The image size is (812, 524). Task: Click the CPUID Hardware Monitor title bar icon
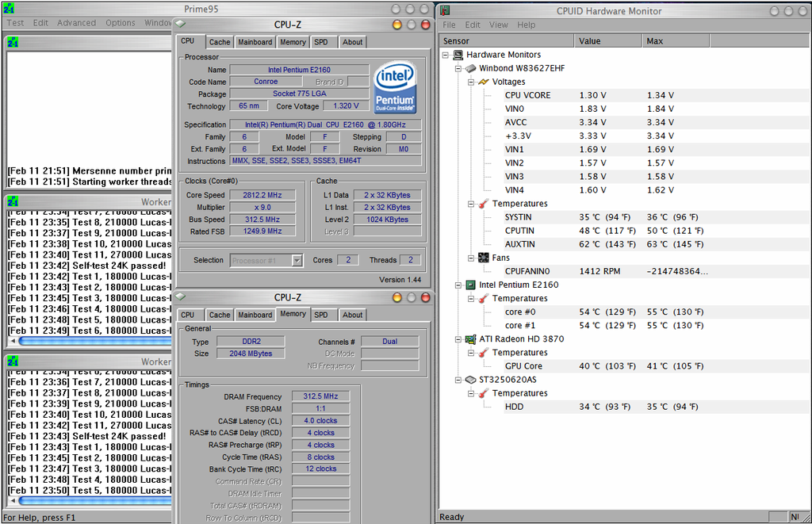pos(445,11)
